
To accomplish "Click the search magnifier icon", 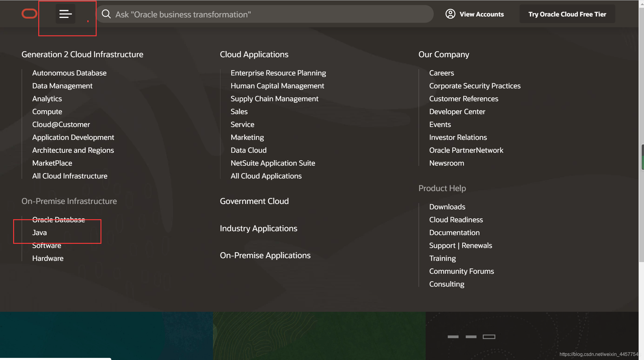I will coord(106,14).
